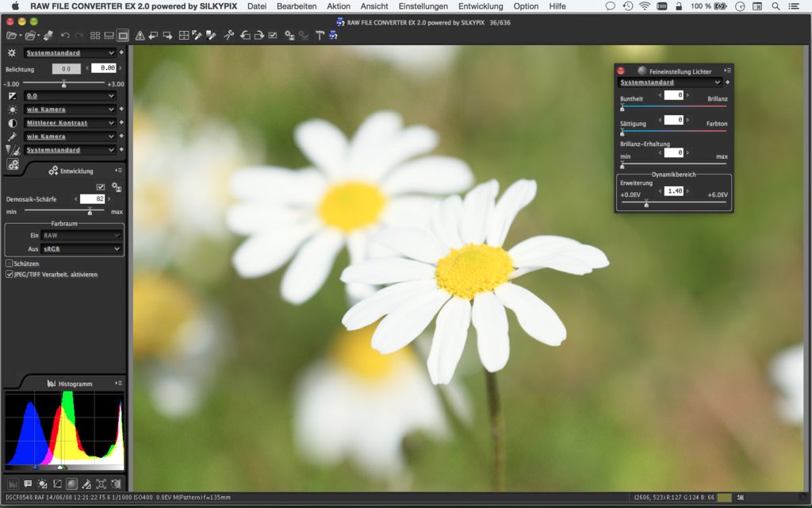Go to next image arrow icon
The width and height of the screenshot is (812, 508).
[167, 36]
